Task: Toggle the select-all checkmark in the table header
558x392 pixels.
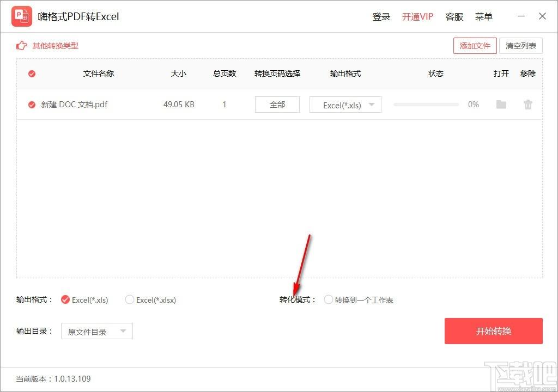Action: pos(32,73)
